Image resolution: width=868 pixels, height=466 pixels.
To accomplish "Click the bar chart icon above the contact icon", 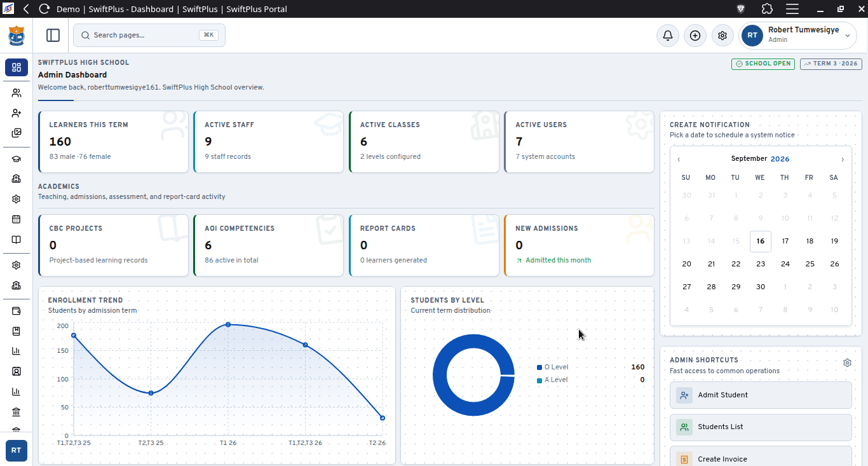I will coord(17,351).
